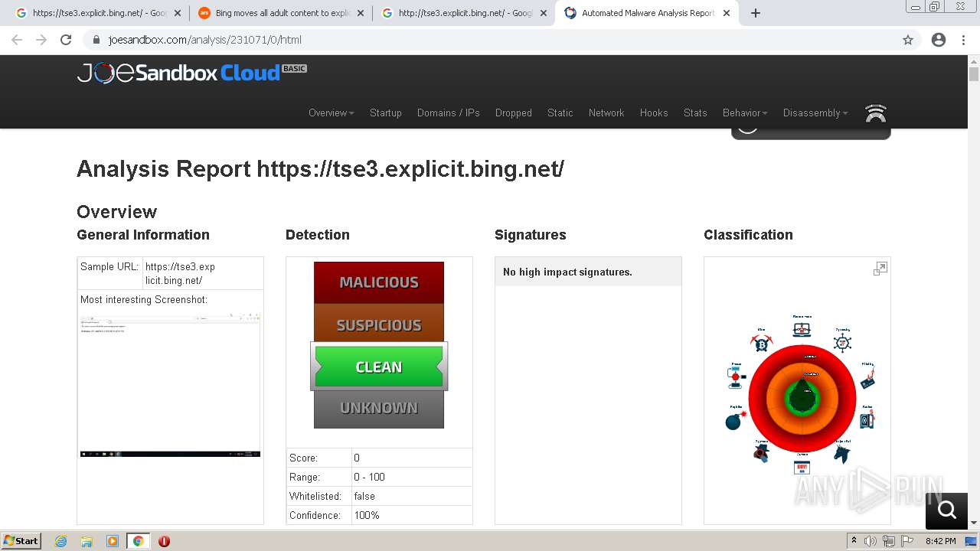Image resolution: width=980 pixels, height=551 pixels.
Task: Open the Overview dropdown menu
Action: coord(332,112)
